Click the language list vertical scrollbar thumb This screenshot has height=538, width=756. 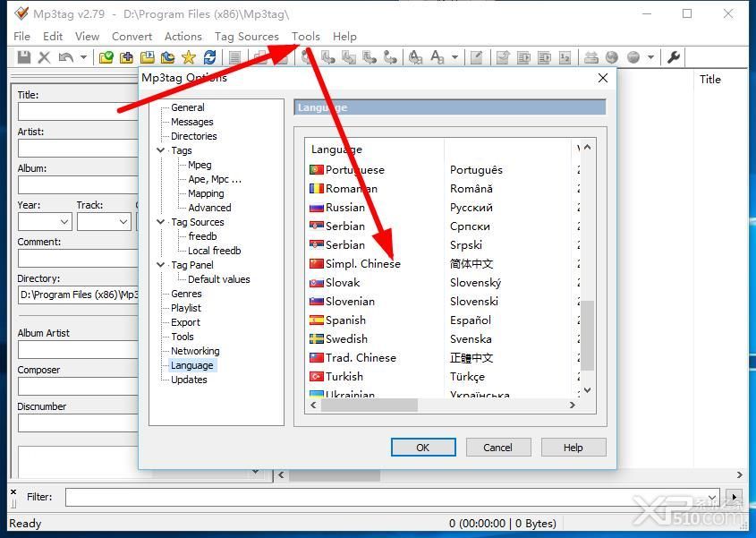tap(587, 336)
